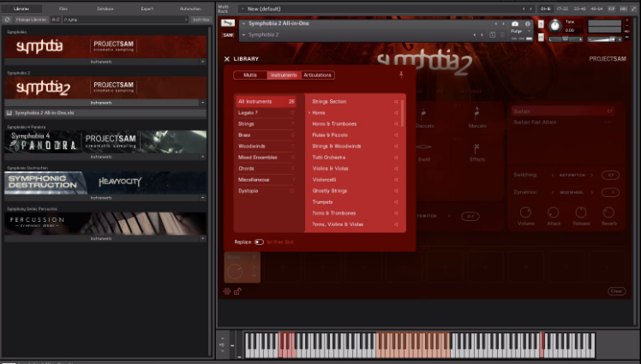Screen dimensions: 641x364
Task: Go to previous multi preset arrow
Action: pos(524,9)
